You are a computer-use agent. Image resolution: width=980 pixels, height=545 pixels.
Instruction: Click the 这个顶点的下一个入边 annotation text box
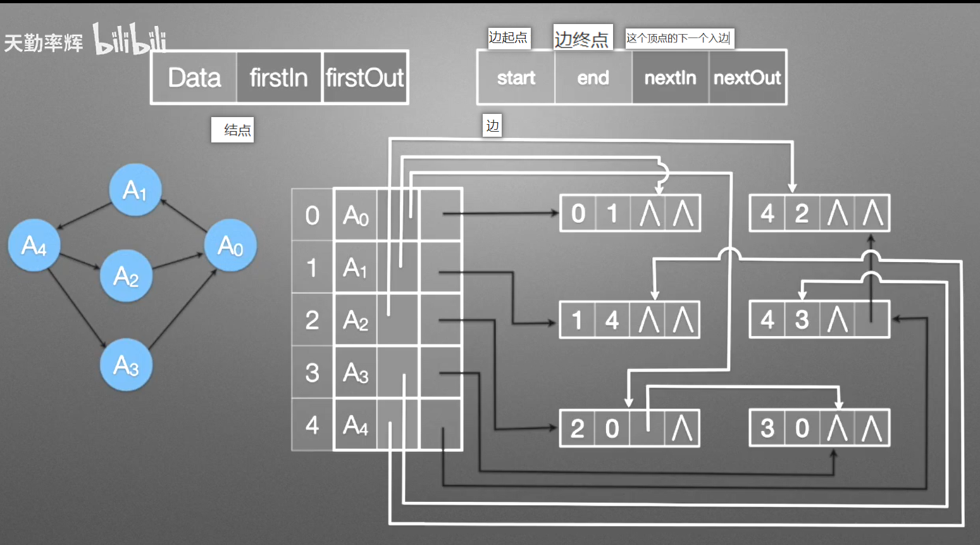(x=679, y=39)
